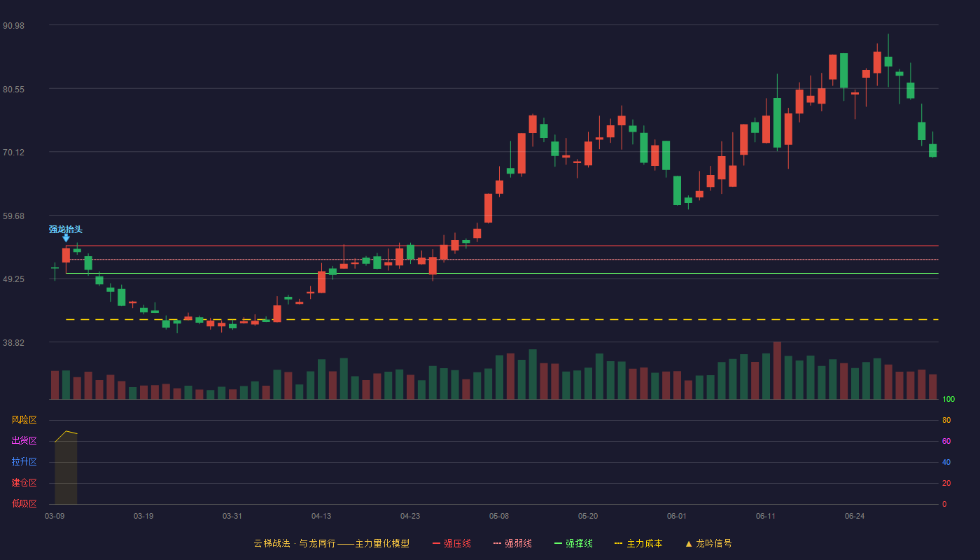Click the 拉升区 zone label
Viewport: 980px width, 560px height.
pos(24,462)
